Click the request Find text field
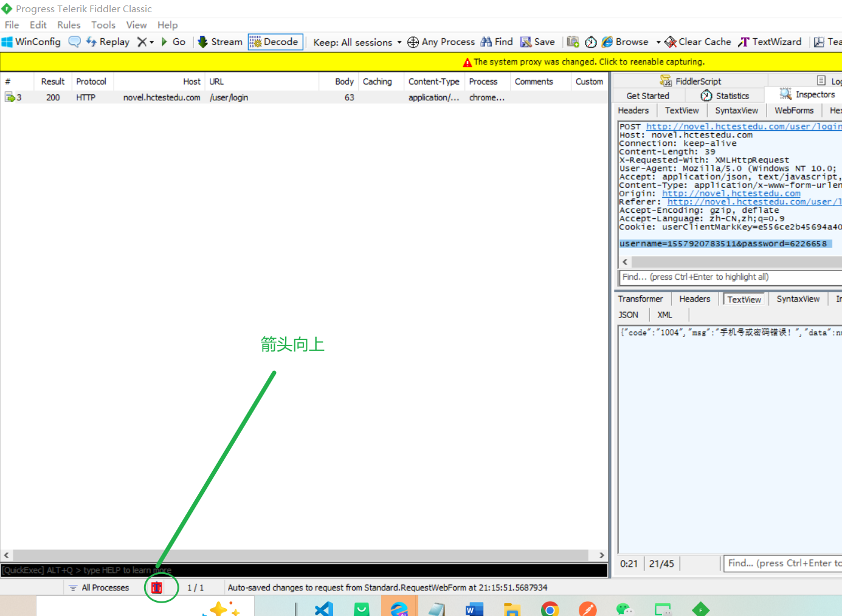The width and height of the screenshot is (842, 616). point(731,277)
